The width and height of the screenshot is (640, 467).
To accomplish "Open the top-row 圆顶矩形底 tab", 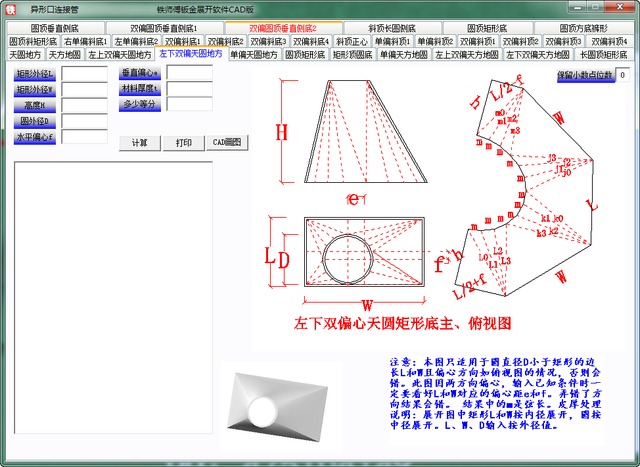I will (x=487, y=28).
